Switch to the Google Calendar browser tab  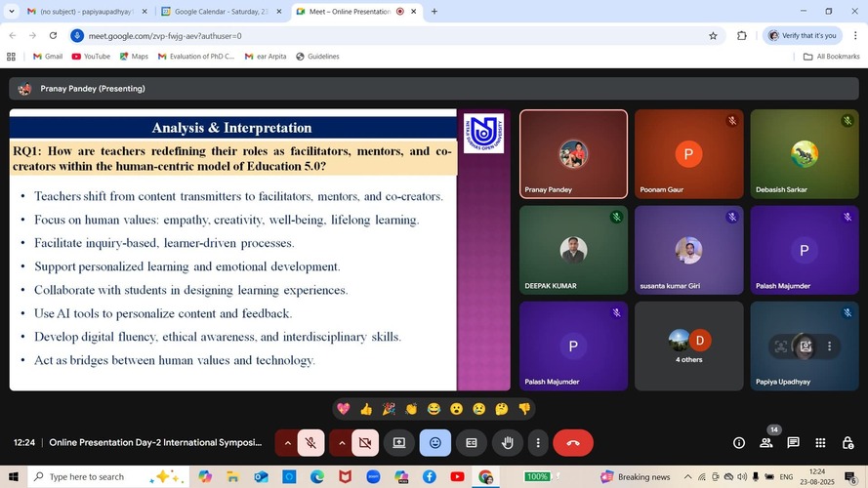pyautogui.click(x=218, y=12)
